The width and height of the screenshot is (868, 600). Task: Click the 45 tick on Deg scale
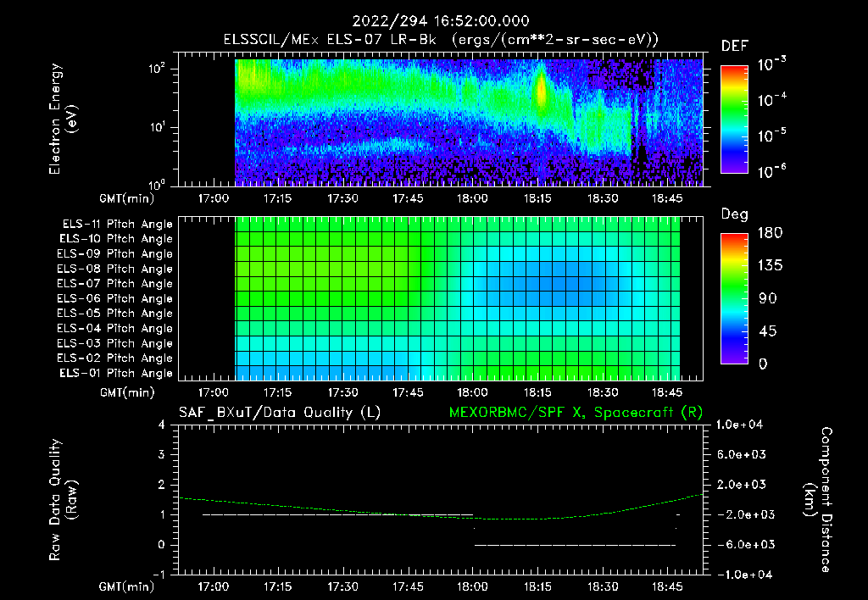point(768,331)
